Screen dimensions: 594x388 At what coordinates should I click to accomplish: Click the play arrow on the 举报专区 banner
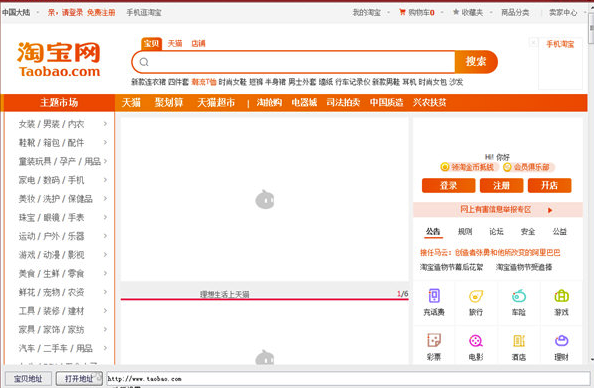coord(550,210)
